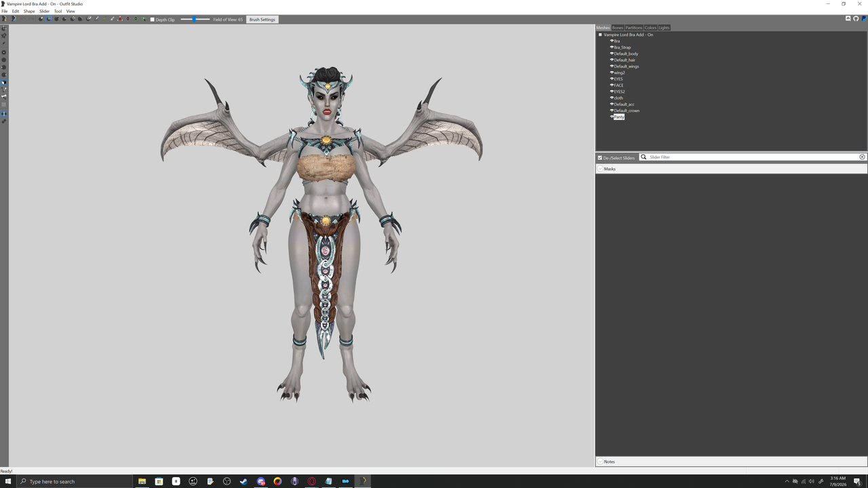Screen dimensions: 868x488
Task: Click the undo arrow in the toolbar
Action: (23, 19)
